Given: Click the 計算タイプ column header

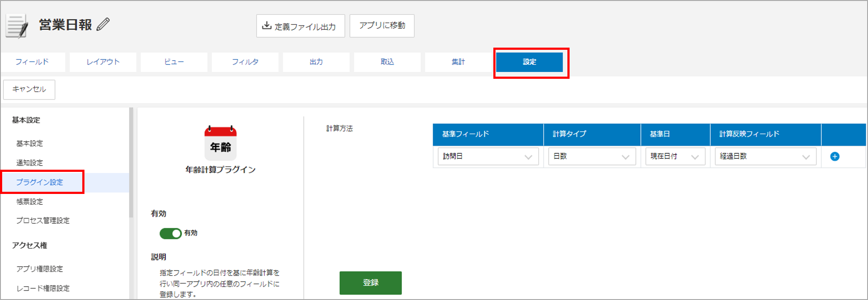Looking at the screenshot, I should [592, 134].
